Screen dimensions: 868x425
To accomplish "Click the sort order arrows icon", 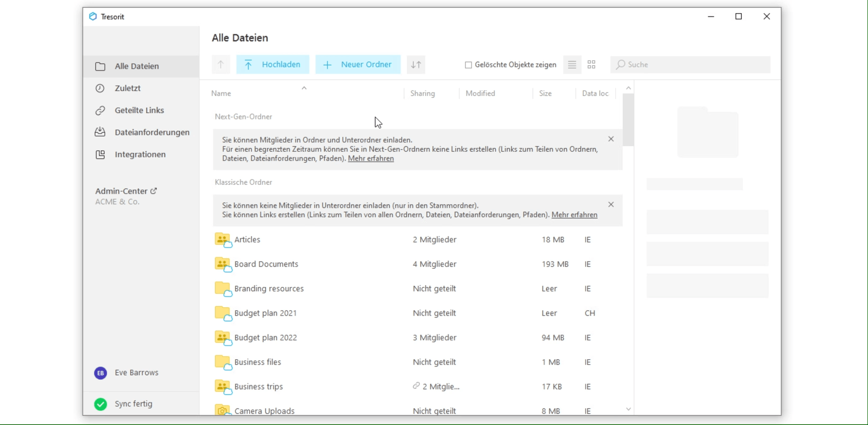I will click(x=416, y=65).
